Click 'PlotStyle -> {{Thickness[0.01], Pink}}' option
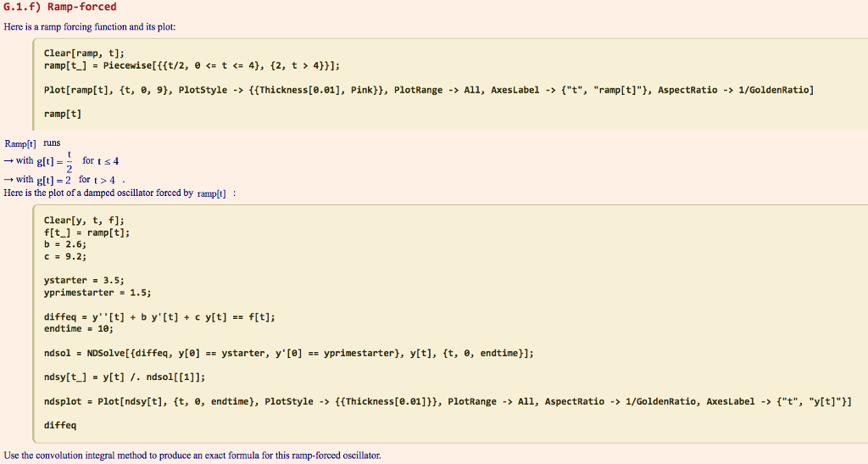This screenshot has height=464, width=868. click(281, 90)
